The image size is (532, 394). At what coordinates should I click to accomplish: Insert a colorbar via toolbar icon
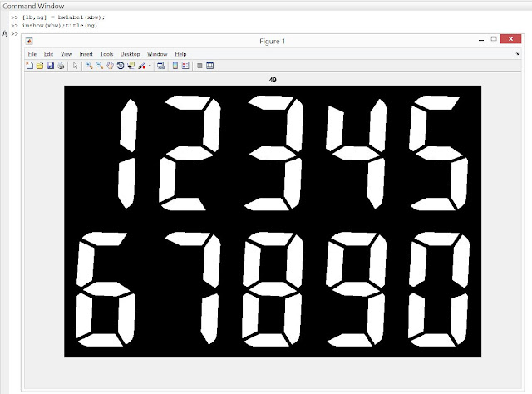pos(175,66)
